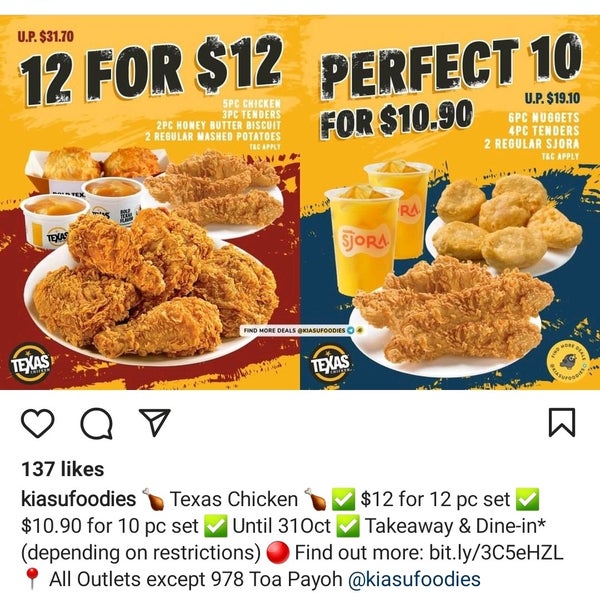The height and width of the screenshot is (600, 600).
Task: Tap the U.P. $31.70 price text
Action: (x=46, y=37)
